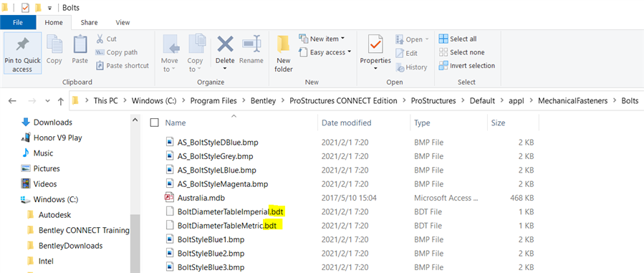Navigate to ProStructures CONNECT Edition breadcrumb
Image resolution: width=644 pixels, height=273 pixels.
coord(343,101)
